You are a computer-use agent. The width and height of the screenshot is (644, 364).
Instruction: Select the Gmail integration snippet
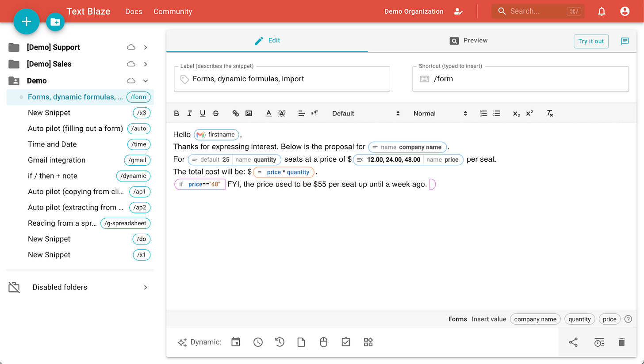coord(80,160)
